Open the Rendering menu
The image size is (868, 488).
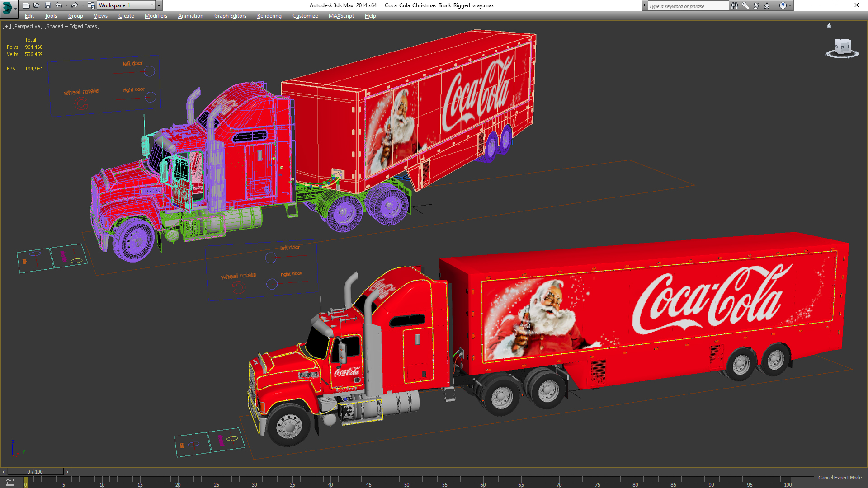269,16
